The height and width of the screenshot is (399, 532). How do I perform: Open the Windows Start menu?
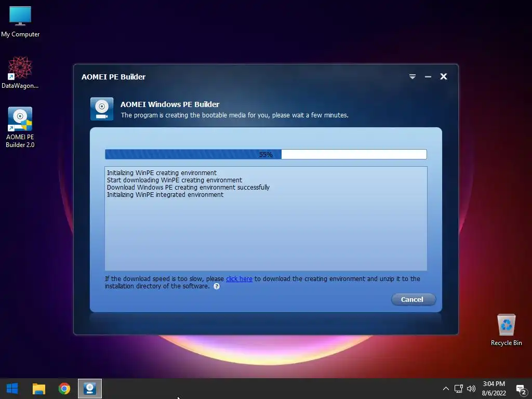pos(12,389)
